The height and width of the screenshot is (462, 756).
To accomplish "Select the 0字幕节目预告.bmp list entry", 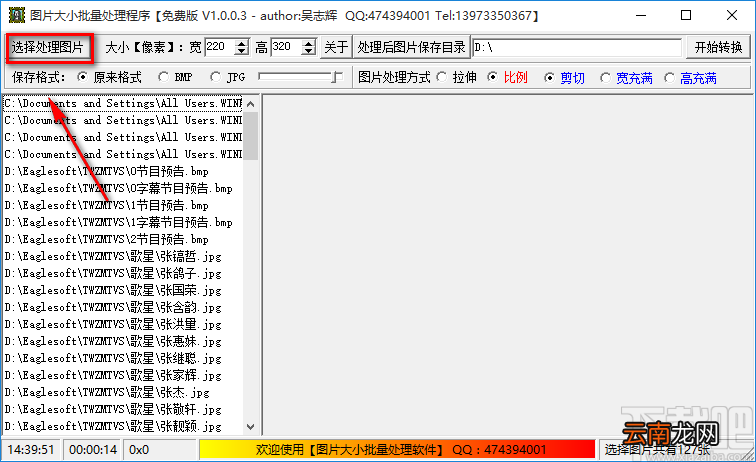I will 123,188.
